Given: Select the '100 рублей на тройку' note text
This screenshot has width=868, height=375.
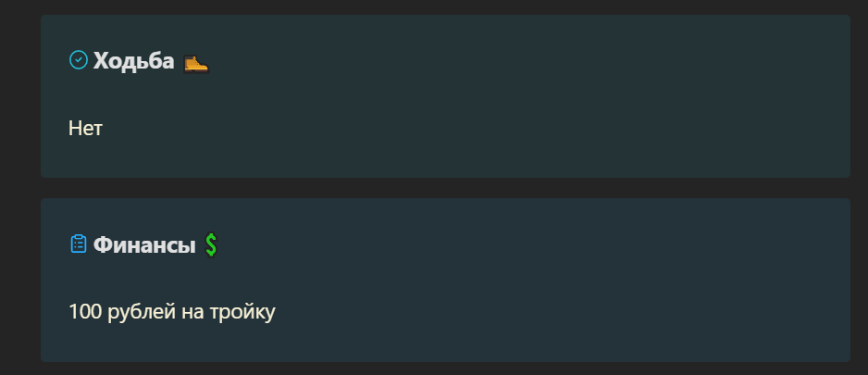Looking at the screenshot, I should pyautogui.click(x=171, y=312).
